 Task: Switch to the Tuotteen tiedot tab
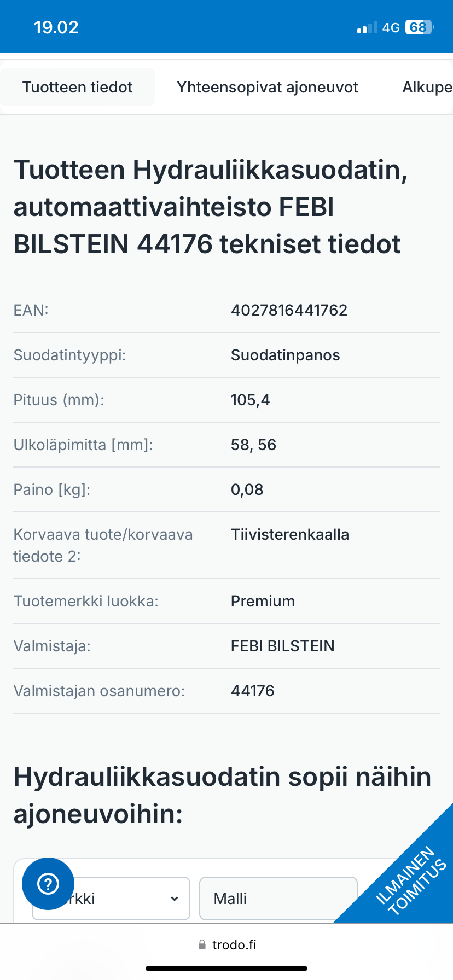[x=78, y=87]
